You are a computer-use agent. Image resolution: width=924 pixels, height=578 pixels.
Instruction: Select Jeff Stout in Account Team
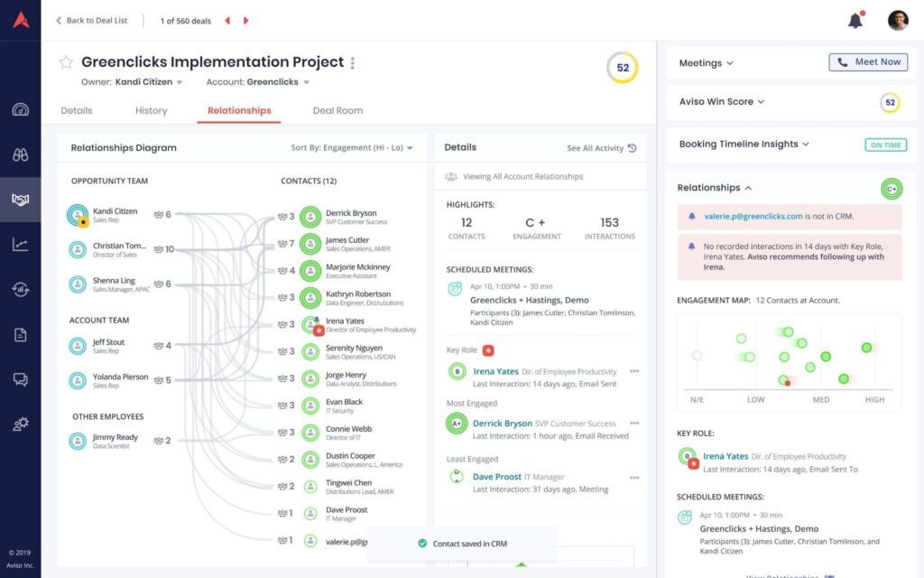point(121,346)
